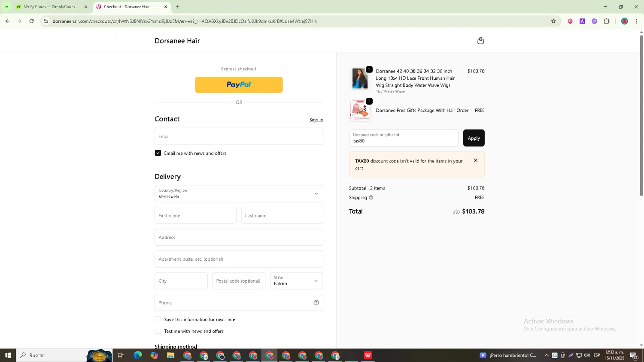The image size is (644, 362).
Task: Open the tab search dropdown arrow
Action: (x=6, y=7)
